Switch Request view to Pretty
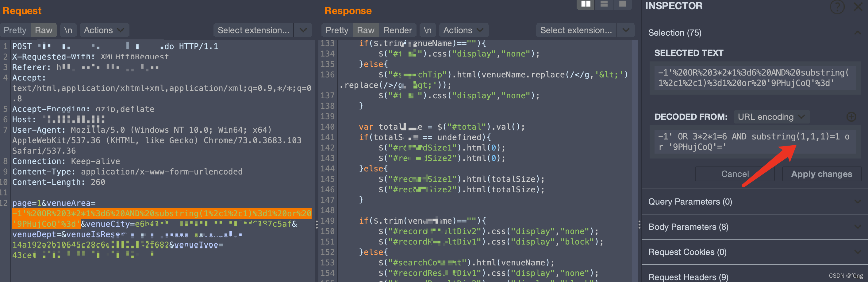The height and width of the screenshot is (282, 868). (15, 30)
